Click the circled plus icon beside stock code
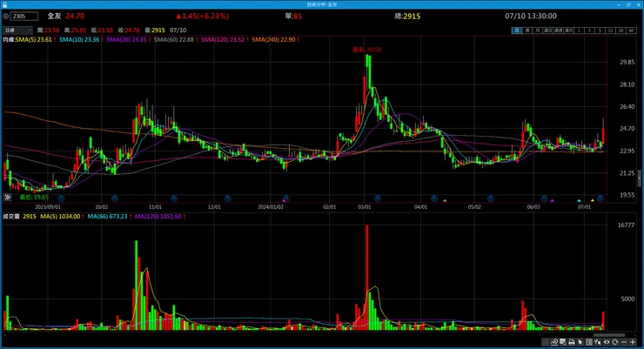The height and width of the screenshot is (349, 644). tap(6, 17)
